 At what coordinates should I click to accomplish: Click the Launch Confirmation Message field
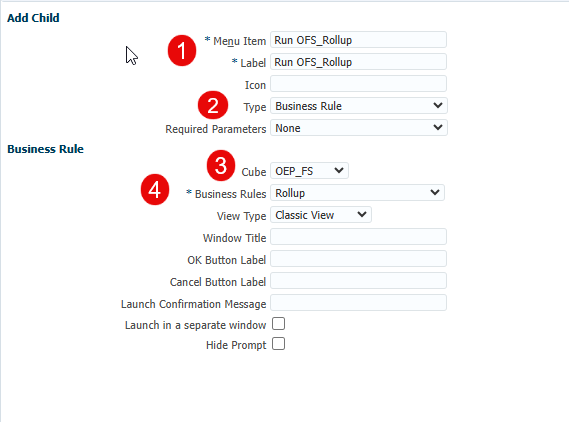pos(358,303)
